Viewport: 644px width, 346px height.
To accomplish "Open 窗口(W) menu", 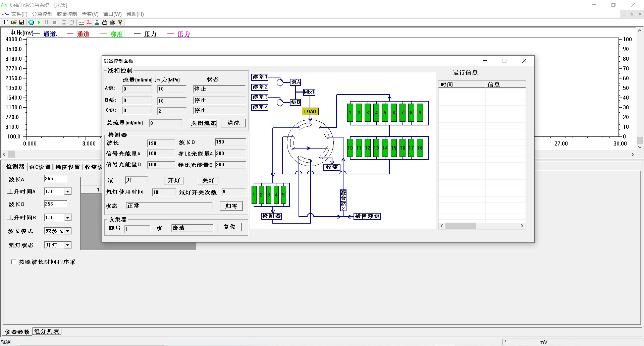I will coord(112,14).
